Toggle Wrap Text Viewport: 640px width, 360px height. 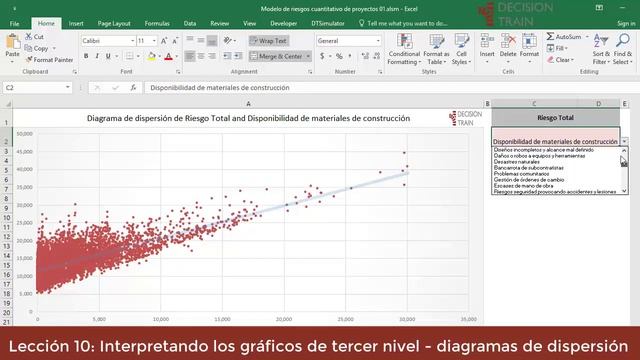pyautogui.click(x=269, y=41)
